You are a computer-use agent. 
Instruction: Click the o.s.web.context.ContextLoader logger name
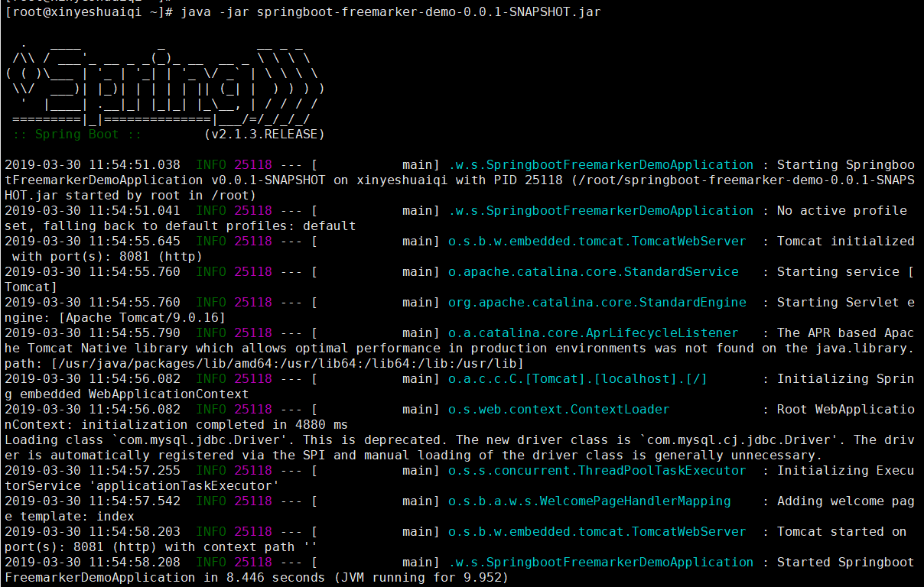(558, 410)
